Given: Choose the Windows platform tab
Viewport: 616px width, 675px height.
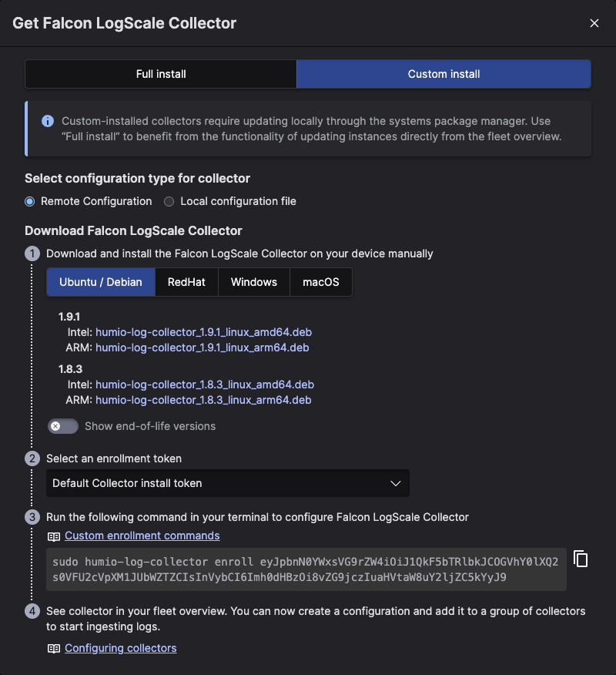Looking at the screenshot, I should pyautogui.click(x=254, y=282).
